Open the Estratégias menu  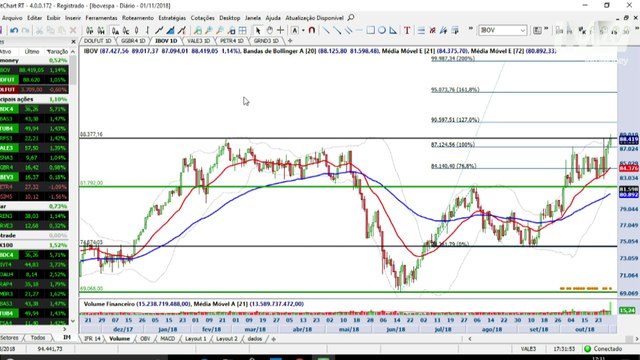click(172, 18)
